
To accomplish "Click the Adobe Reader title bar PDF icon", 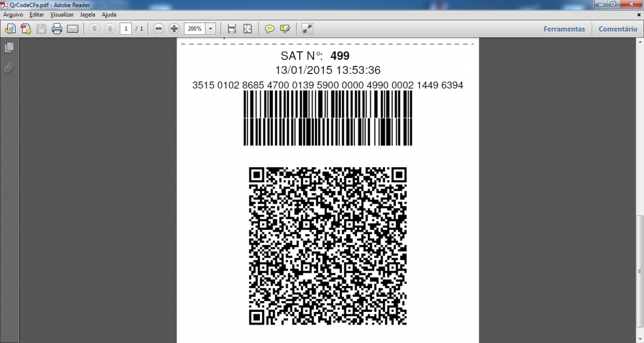I will 5,4.
